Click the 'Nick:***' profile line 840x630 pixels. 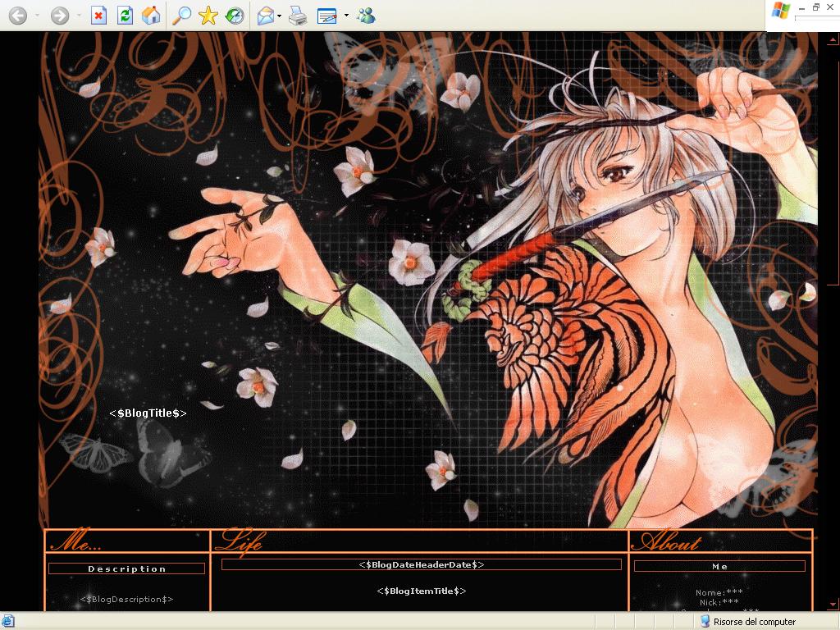coord(719,602)
